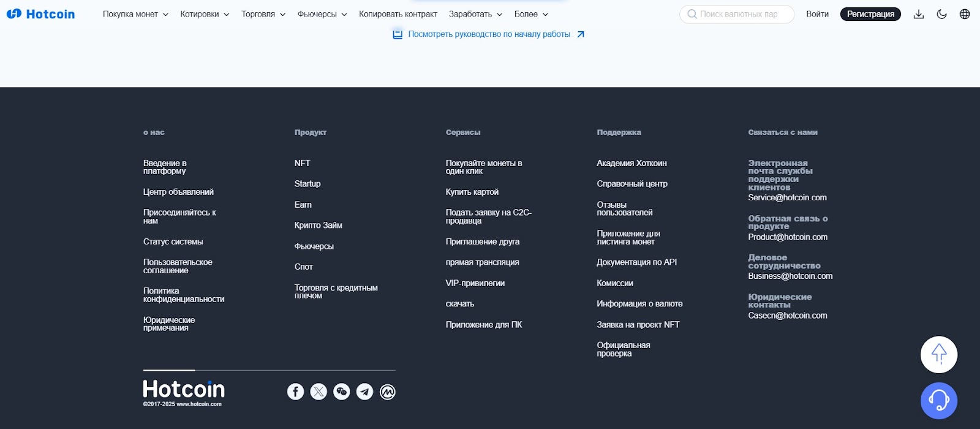The image size is (980, 429).
Task: Click Войти login button
Action: pos(817,14)
